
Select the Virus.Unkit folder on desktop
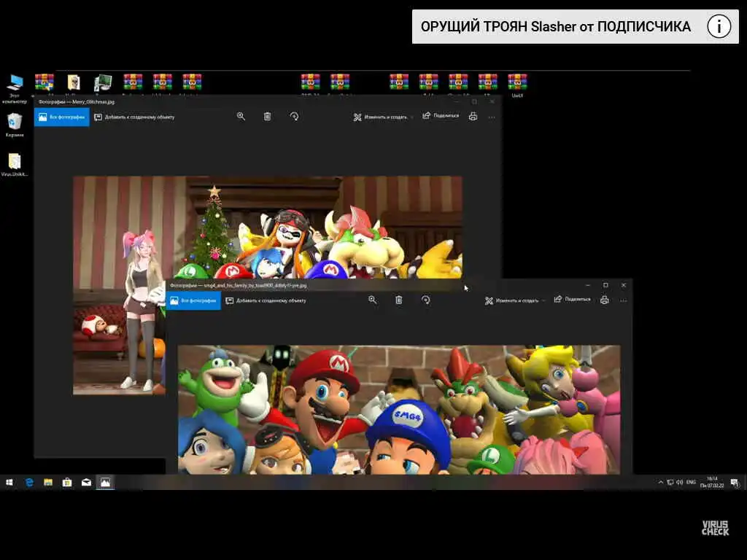pyautogui.click(x=15, y=165)
